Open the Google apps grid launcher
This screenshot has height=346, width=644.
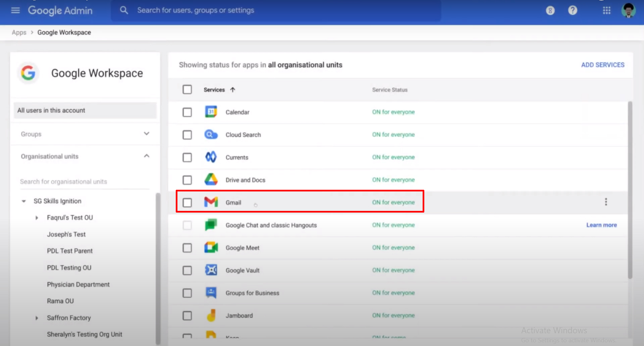(606, 10)
